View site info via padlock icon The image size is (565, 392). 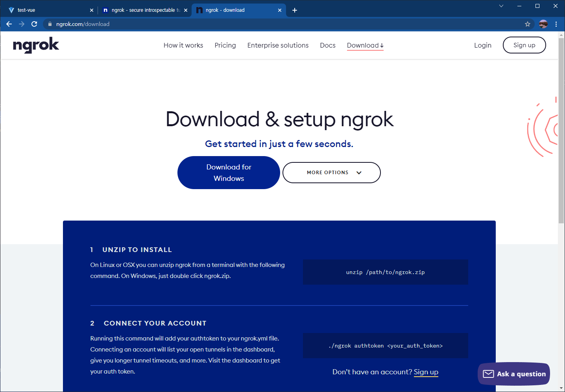point(50,24)
